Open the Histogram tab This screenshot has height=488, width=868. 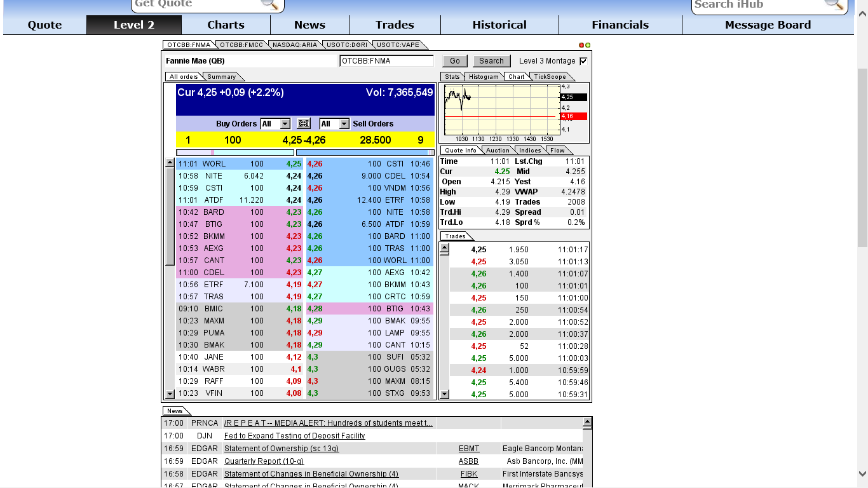pyautogui.click(x=484, y=76)
